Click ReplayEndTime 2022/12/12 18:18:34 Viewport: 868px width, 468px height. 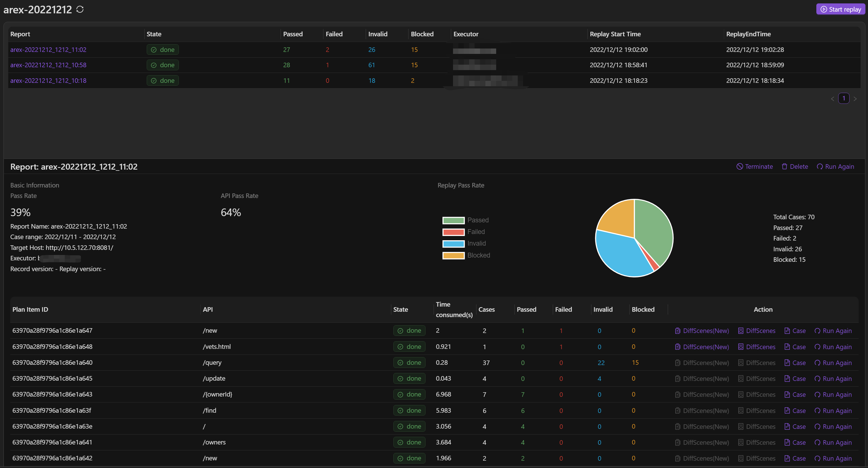(755, 81)
